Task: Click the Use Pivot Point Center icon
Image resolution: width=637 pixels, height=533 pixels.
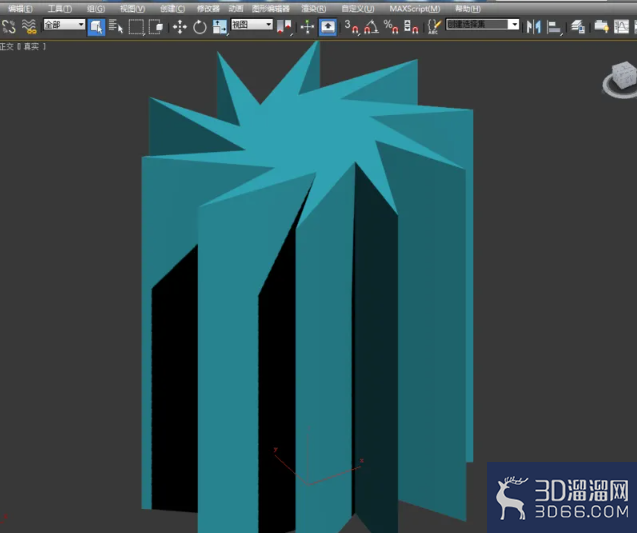Action: click(x=284, y=27)
